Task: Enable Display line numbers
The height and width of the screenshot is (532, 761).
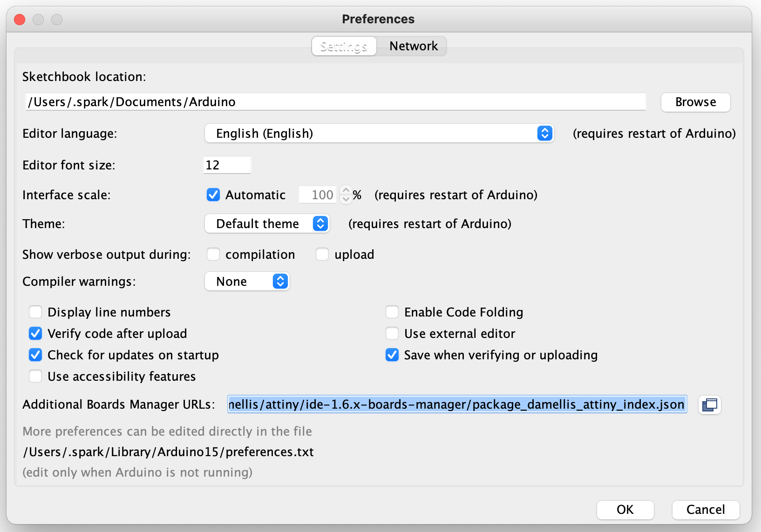Action: [x=36, y=312]
